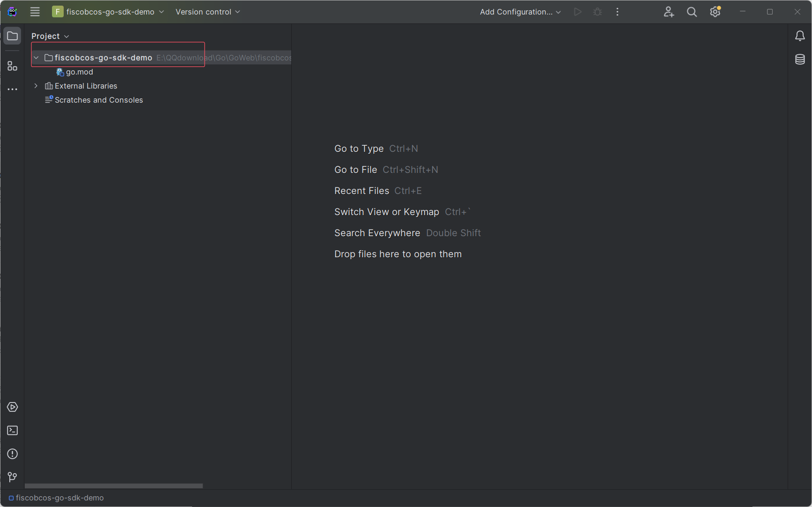Open the main hamburger menu
Viewport: 812px width, 507px height.
[35, 12]
